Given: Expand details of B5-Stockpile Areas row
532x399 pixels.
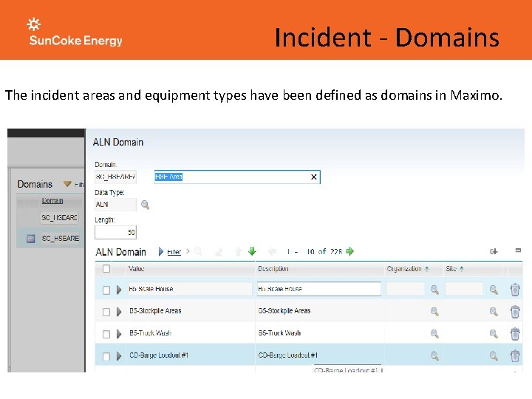Looking at the screenshot, I should [119, 312].
